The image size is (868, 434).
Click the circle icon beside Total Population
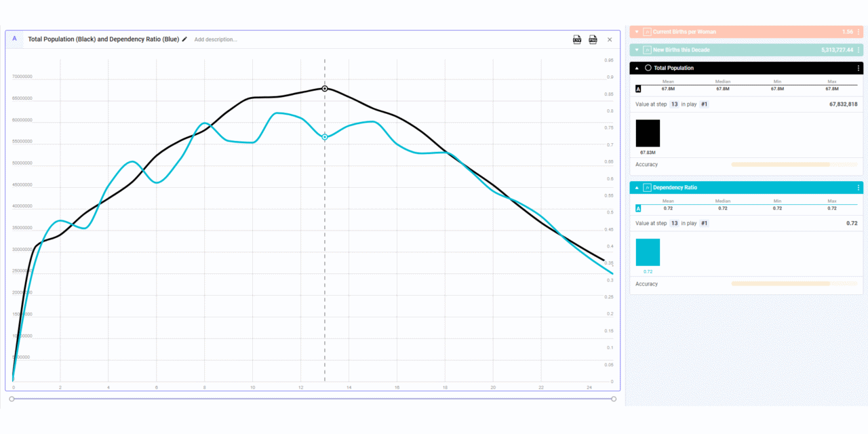[x=648, y=68]
